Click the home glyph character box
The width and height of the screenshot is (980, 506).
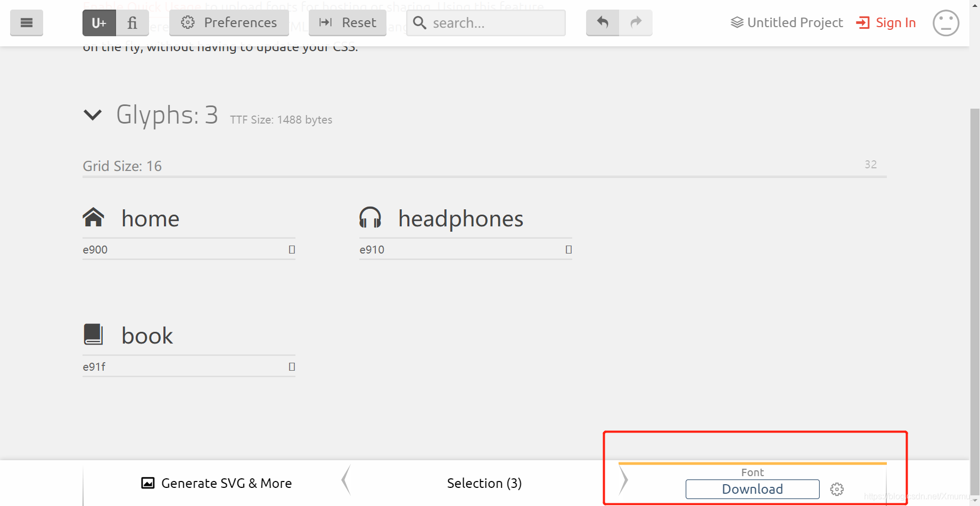click(x=292, y=249)
